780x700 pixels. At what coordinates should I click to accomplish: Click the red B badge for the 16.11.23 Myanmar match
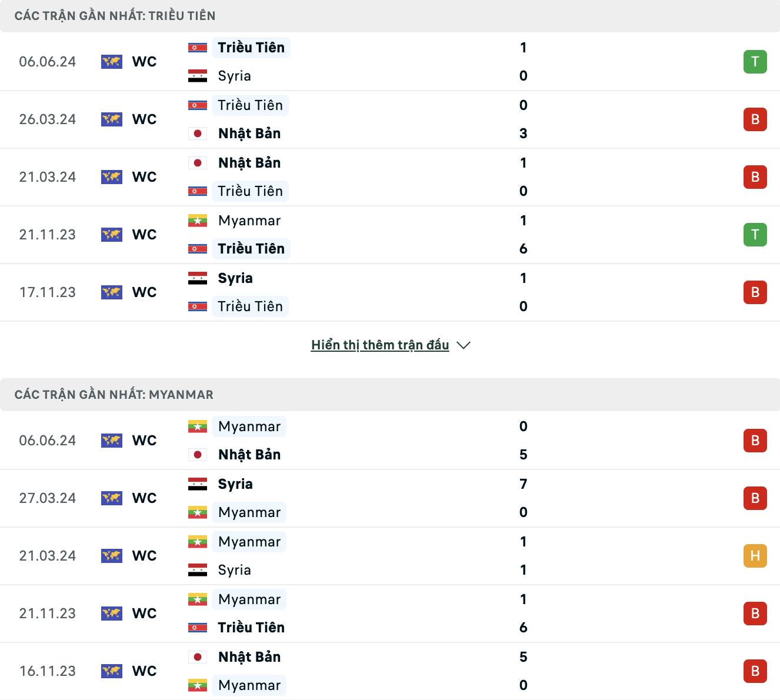pos(755,671)
